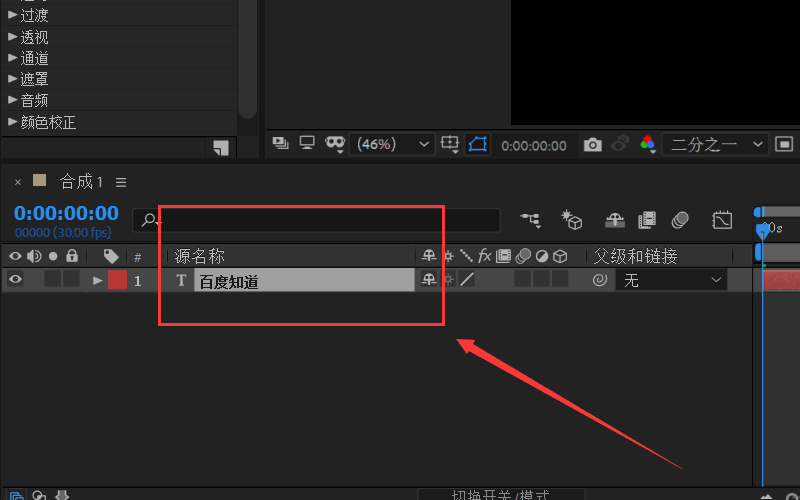
Task: Close the 合成1 timeline tab
Action: point(18,182)
